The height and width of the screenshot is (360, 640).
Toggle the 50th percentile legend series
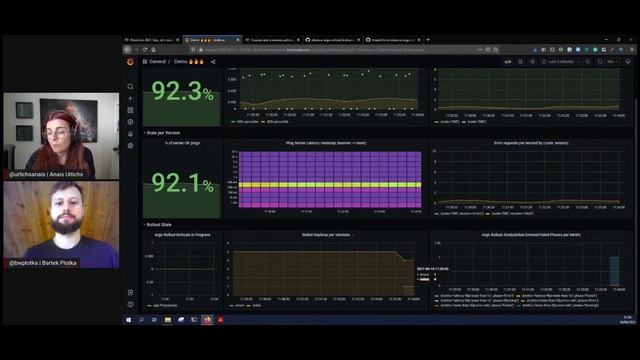(x=274, y=122)
